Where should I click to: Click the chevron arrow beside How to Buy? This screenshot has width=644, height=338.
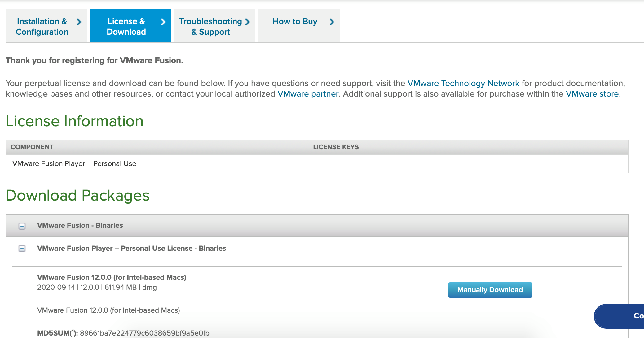tap(332, 22)
